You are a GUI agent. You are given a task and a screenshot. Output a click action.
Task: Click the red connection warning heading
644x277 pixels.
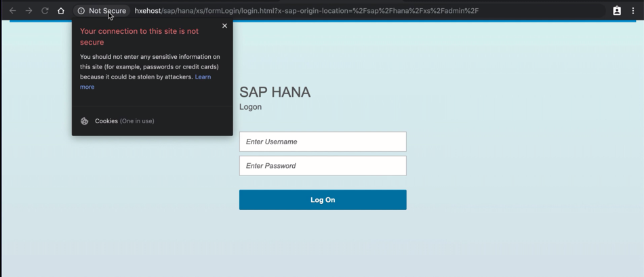[139, 37]
